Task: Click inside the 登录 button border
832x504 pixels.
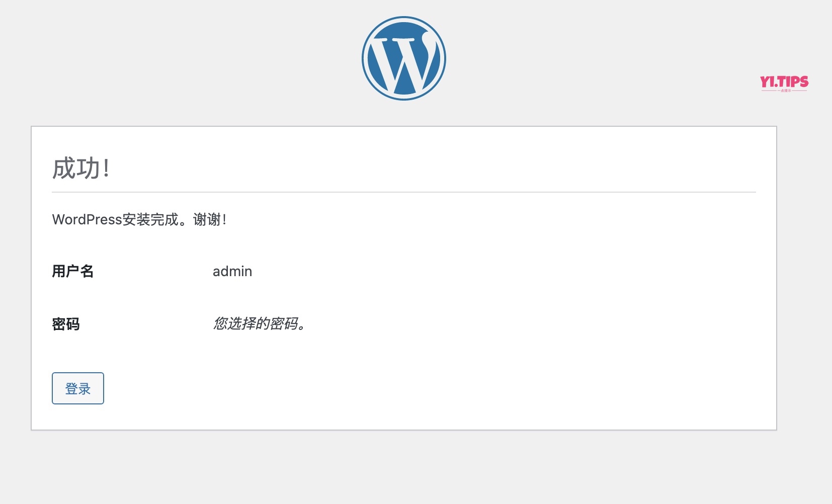Action: coord(77,388)
